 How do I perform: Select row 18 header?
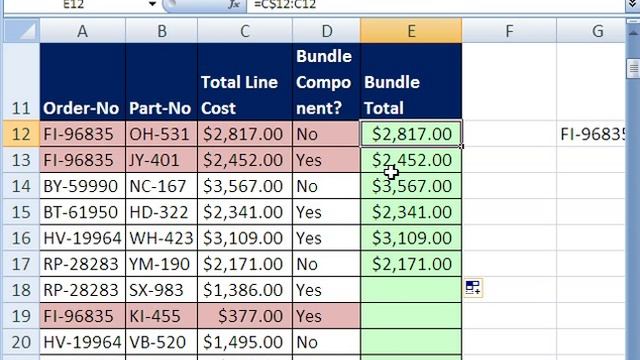[x=22, y=290]
